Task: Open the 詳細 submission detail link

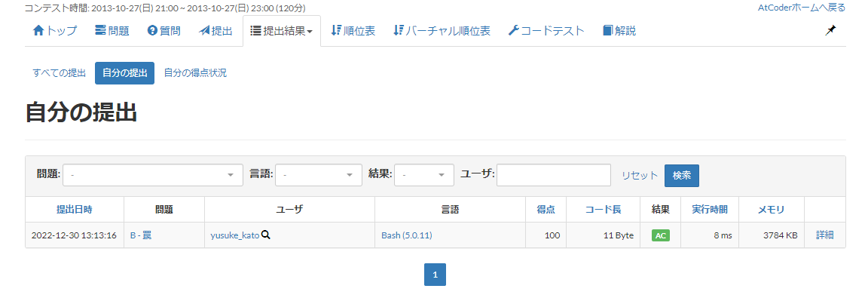Action: 825,235
